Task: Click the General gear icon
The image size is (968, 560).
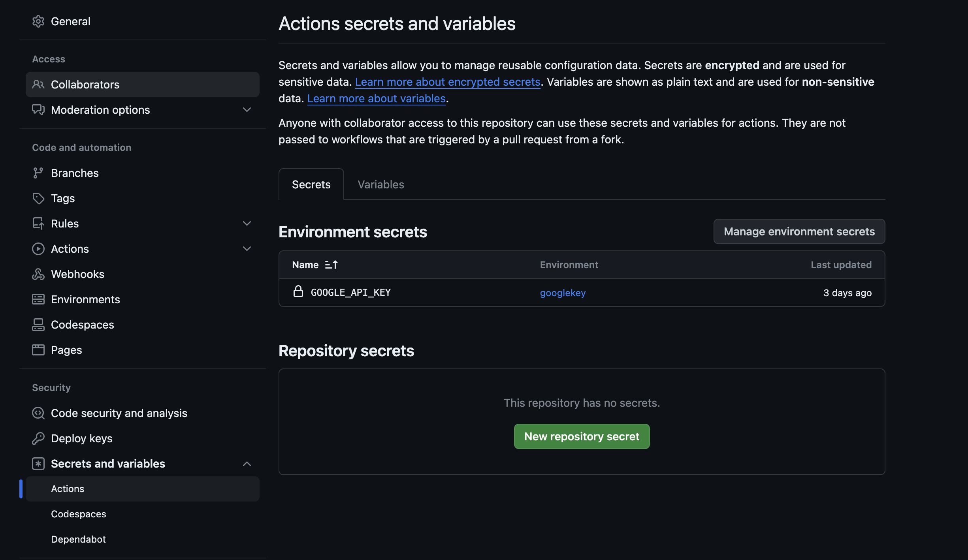Action: click(x=38, y=21)
